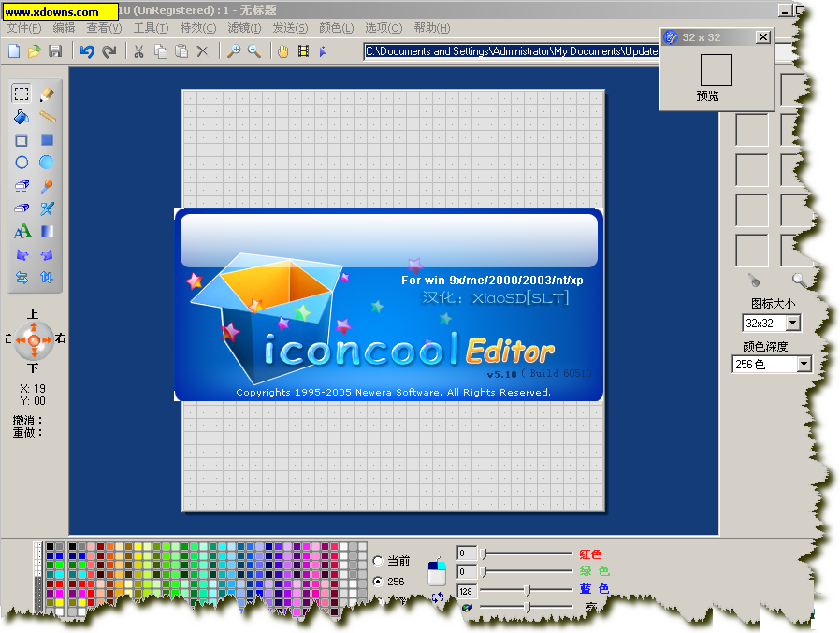
Task: Click the blue (蓝色) color slider handle
Action: (x=528, y=590)
